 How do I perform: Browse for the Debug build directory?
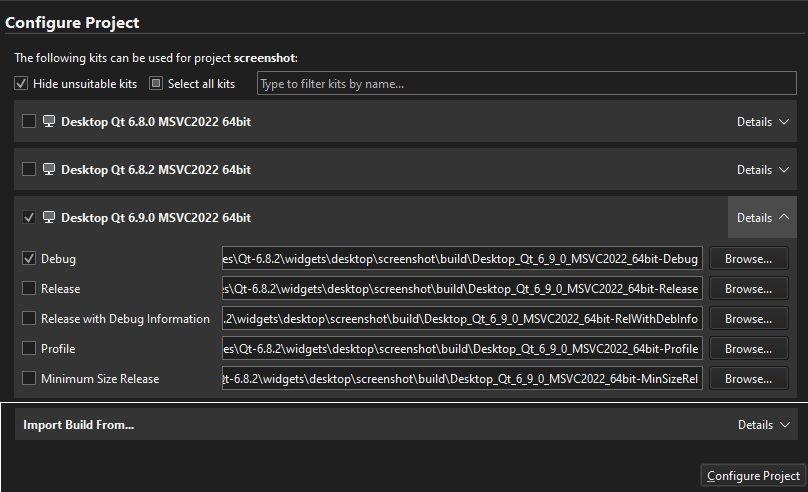[748, 259]
